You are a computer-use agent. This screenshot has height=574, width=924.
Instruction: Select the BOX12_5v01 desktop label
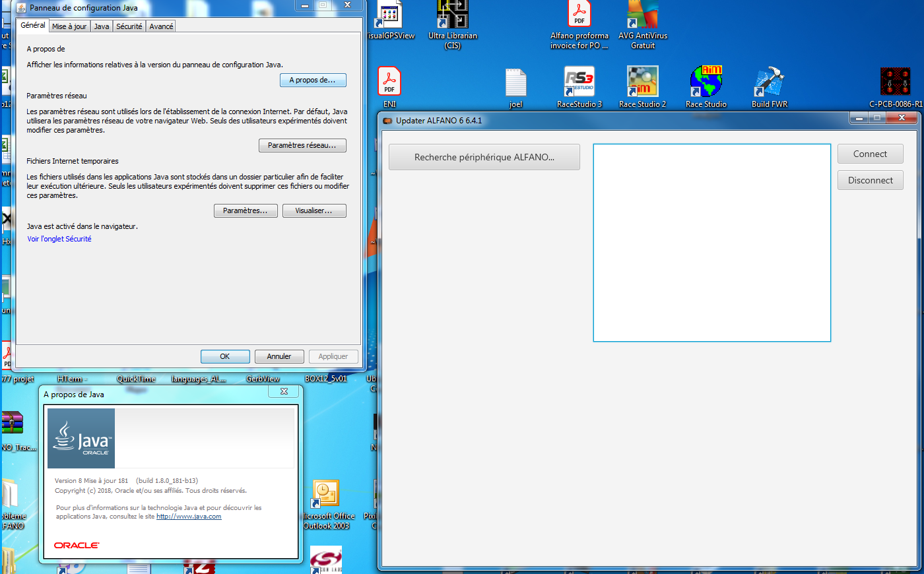325,379
